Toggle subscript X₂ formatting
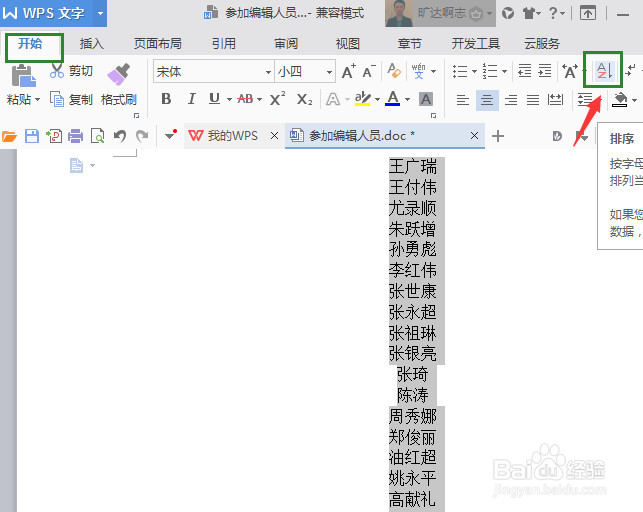 (304, 99)
